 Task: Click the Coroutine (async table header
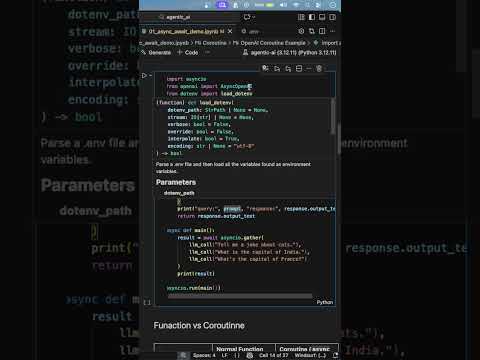point(305,349)
